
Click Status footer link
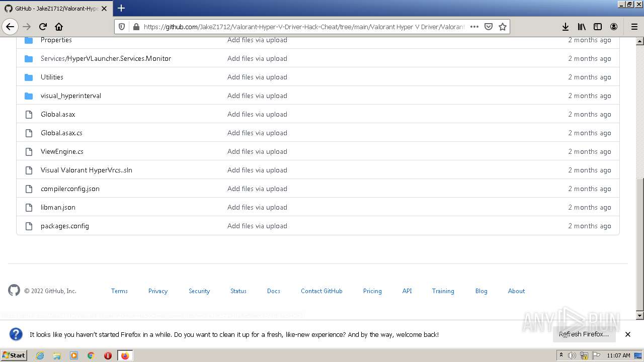pyautogui.click(x=238, y=291)
